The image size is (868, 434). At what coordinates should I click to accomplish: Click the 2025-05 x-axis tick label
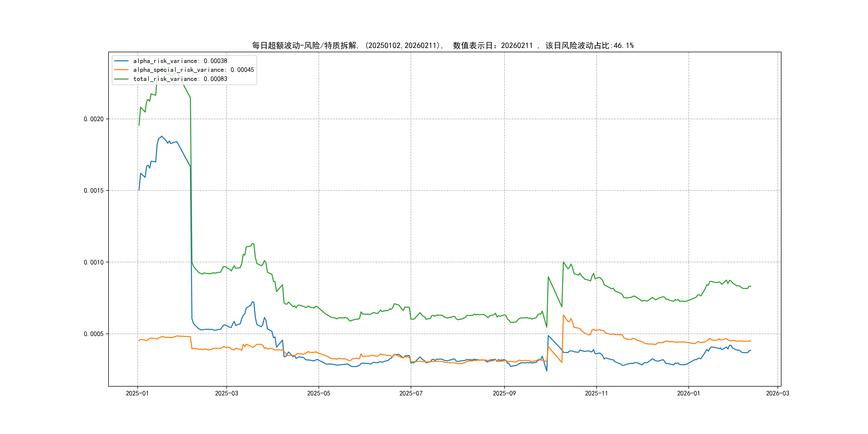tap(319, 393)
